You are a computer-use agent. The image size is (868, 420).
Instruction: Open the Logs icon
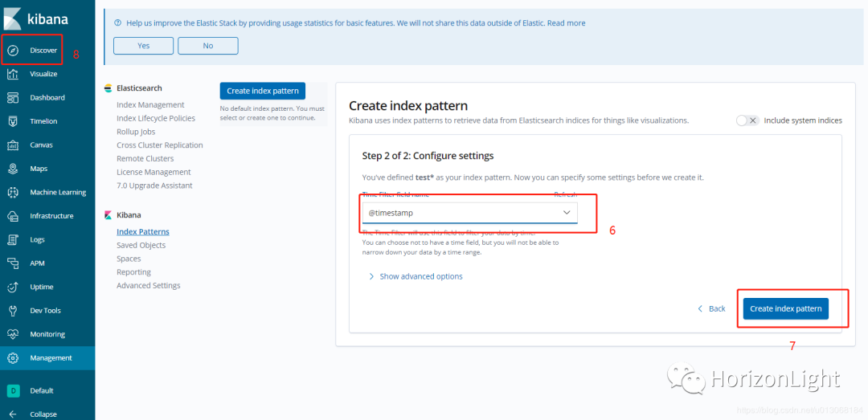click(14, 240)
